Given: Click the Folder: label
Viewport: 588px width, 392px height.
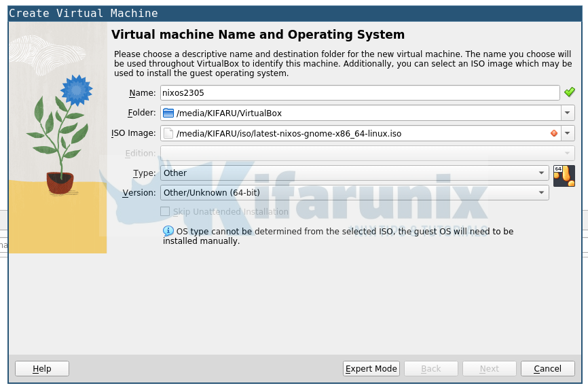Looking at the screenshot, I should click(142, 113).
